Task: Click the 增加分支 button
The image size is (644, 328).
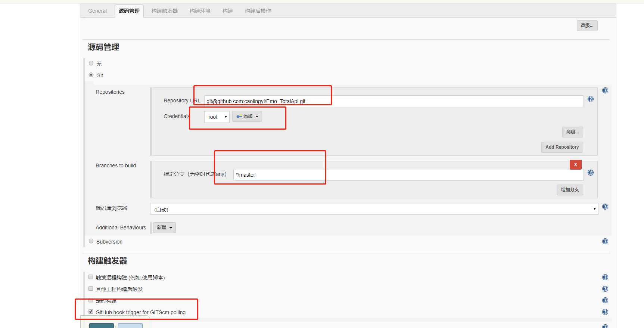Action: click(x=570, y=190)
